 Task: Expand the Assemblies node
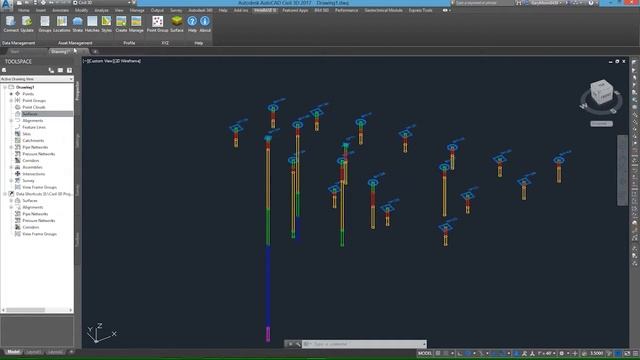(11, 167)
